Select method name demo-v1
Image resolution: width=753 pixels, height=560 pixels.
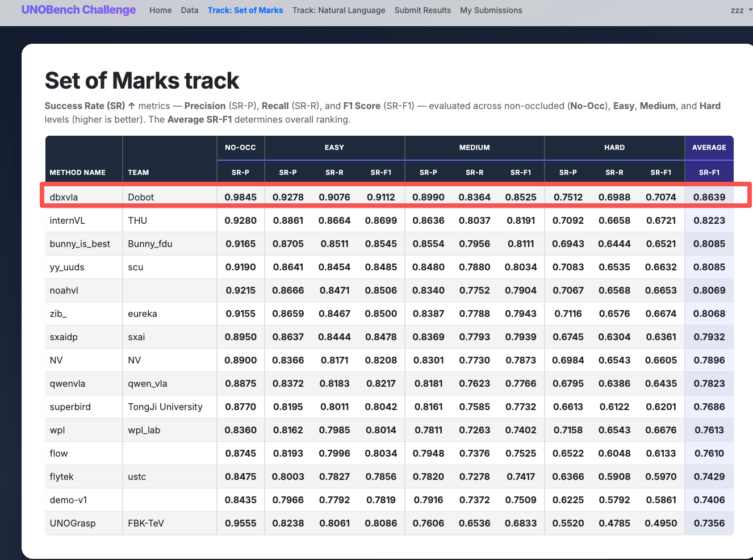click(68, 500)
